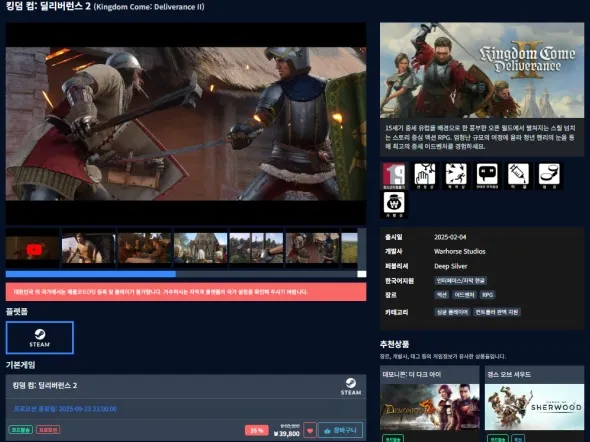Open screenshot thumbnail of crossbow aiming scene

click(x=256, y=248)
